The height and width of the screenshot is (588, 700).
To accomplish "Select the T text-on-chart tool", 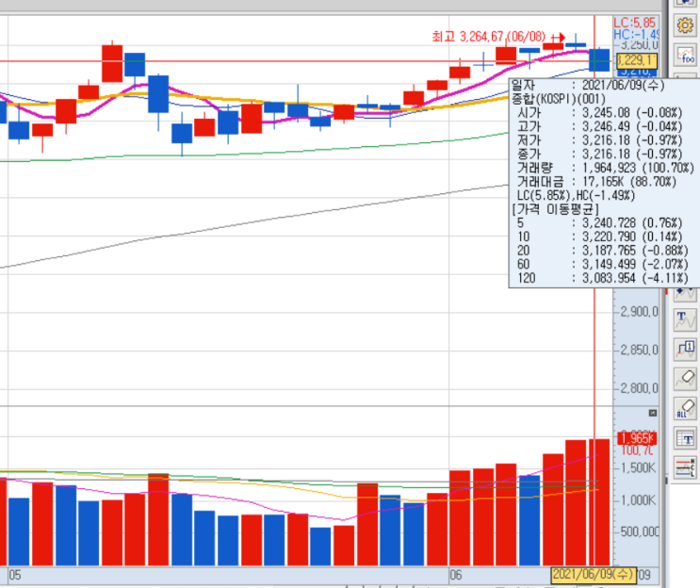I will 685,320.
